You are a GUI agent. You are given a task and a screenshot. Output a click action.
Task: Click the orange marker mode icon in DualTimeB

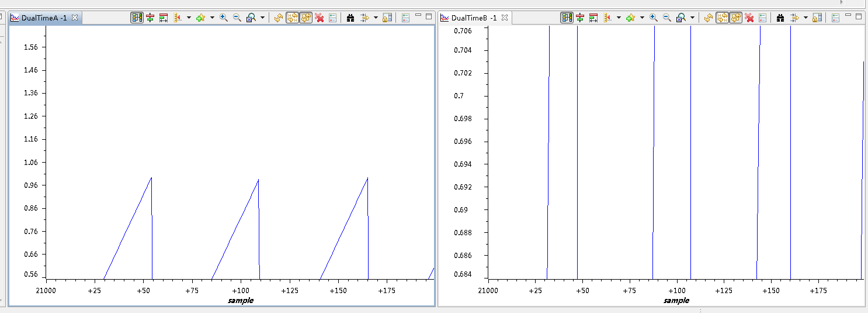click(x=609, y=18)
